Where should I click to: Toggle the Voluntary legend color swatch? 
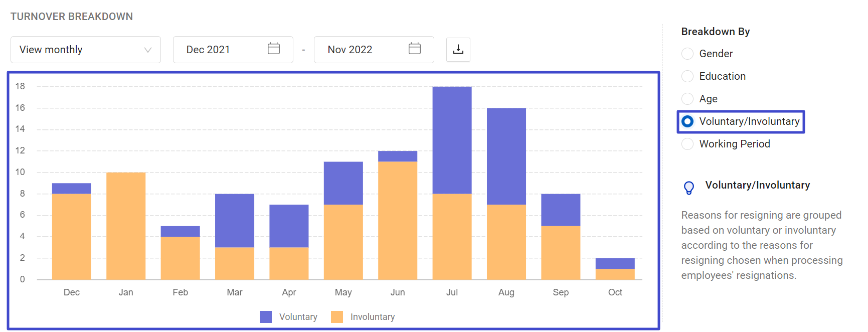[x=266, y=317]
